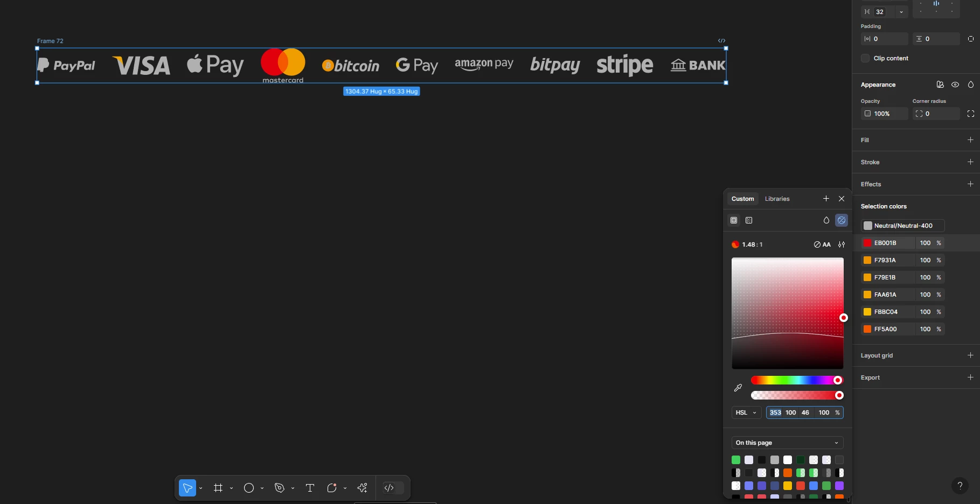Add a Stroke with plus icon

click(970, 162)
